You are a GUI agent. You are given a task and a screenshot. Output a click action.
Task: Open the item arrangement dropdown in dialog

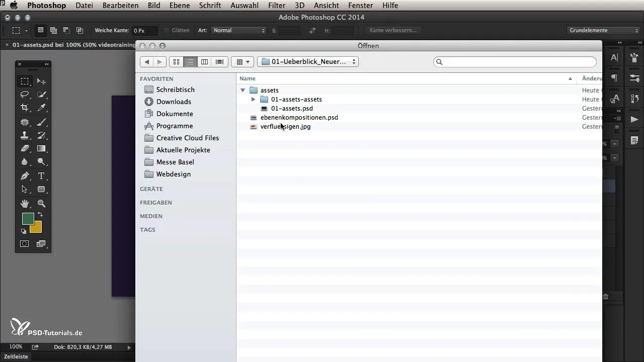point(242,62)
